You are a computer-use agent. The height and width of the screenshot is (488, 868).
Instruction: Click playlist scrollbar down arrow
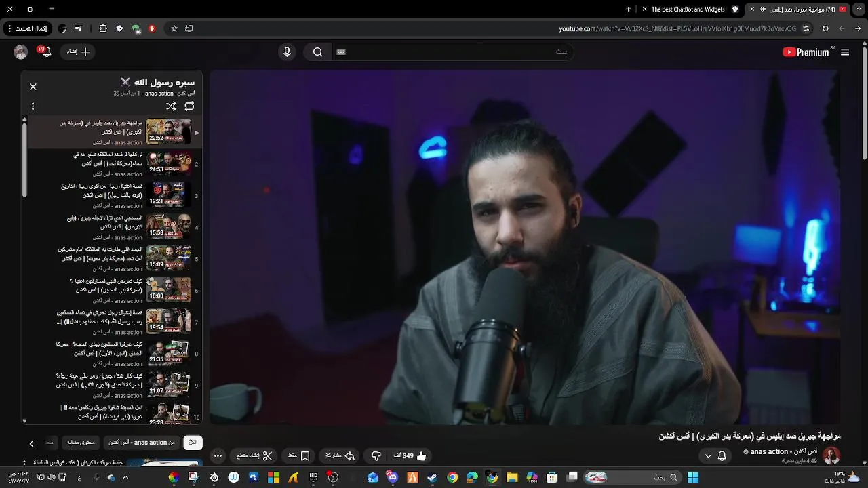(24, 420)
